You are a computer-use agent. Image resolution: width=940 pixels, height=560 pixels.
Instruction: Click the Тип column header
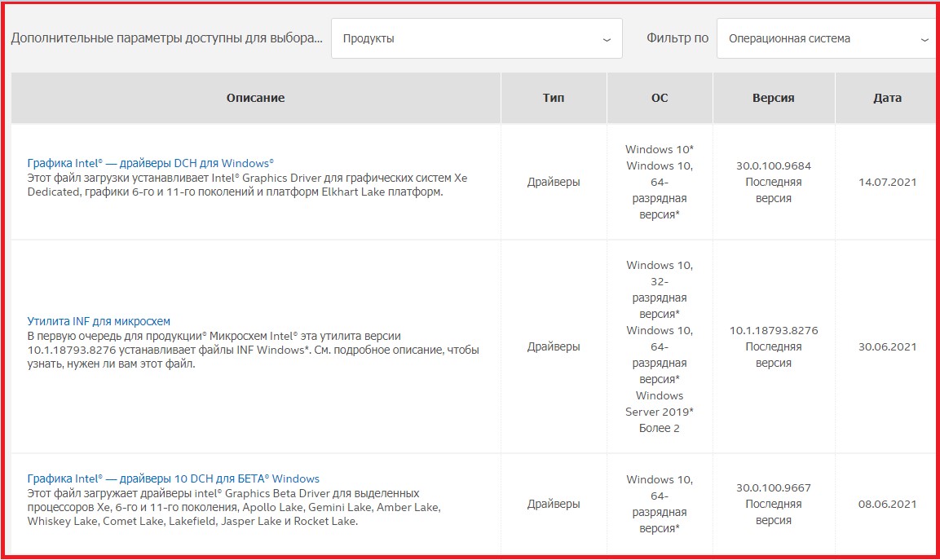(x=554, y=98)
